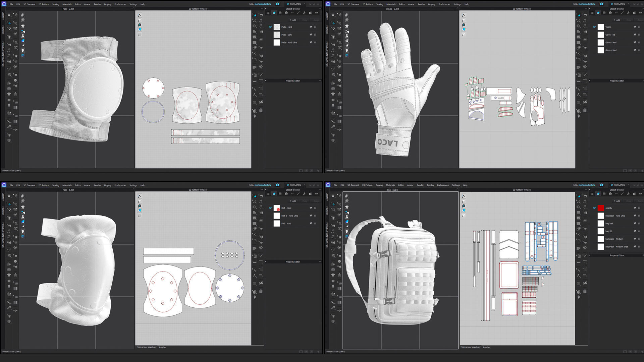
Task: Toggle the lock icon on Pads - Soft row
Action: click(x=315, y=35)
